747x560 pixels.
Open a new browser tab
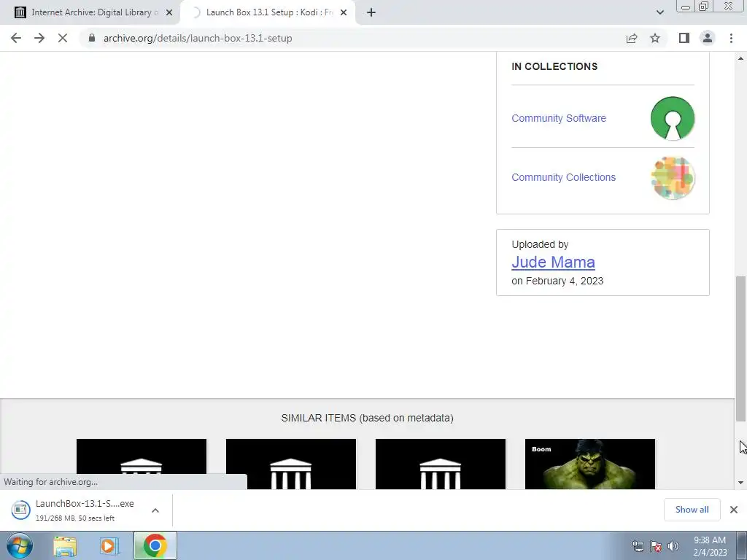point(371,12)
